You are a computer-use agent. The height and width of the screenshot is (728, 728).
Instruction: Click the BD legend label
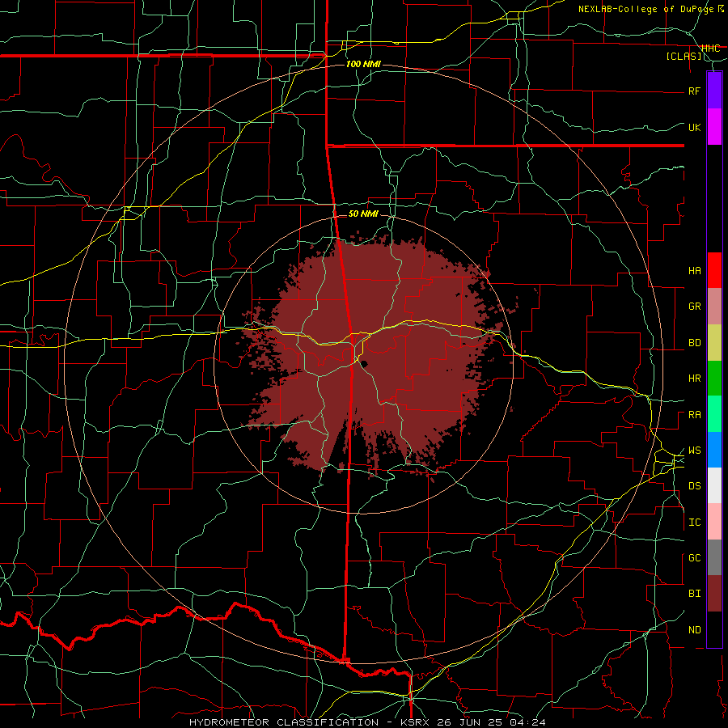pyautogui.click(x=694, y=343)
